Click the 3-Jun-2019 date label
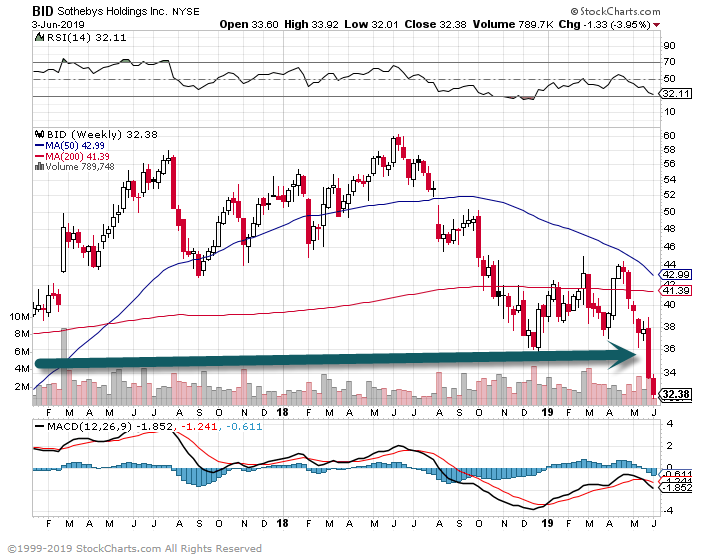 pos(58,25)
